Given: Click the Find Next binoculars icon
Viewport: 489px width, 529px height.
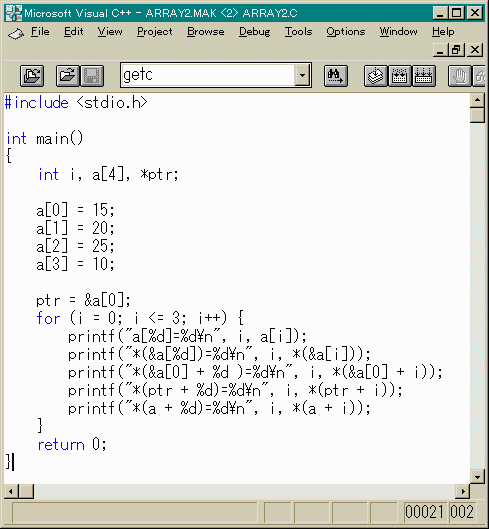Looking at the screenshot, I should tap(335, 76).
